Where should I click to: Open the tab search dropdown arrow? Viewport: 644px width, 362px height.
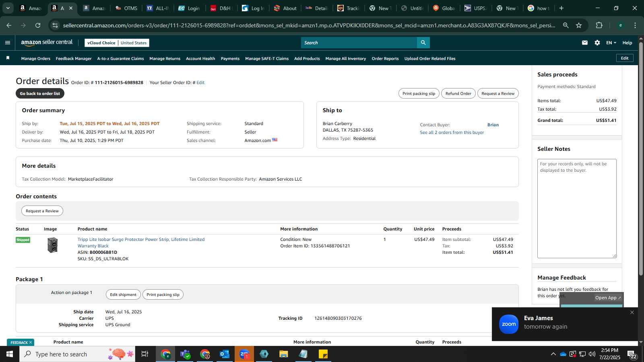[x=8, y=8]
